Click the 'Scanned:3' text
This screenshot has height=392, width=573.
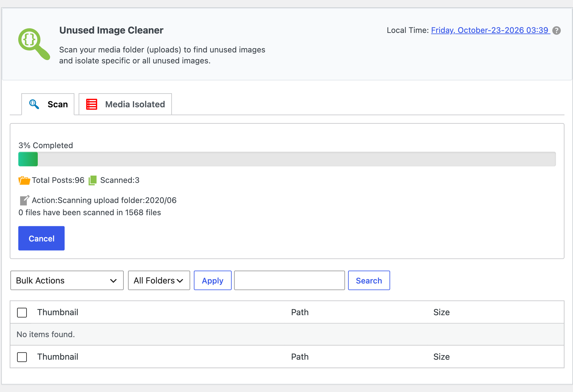(120, 180)
